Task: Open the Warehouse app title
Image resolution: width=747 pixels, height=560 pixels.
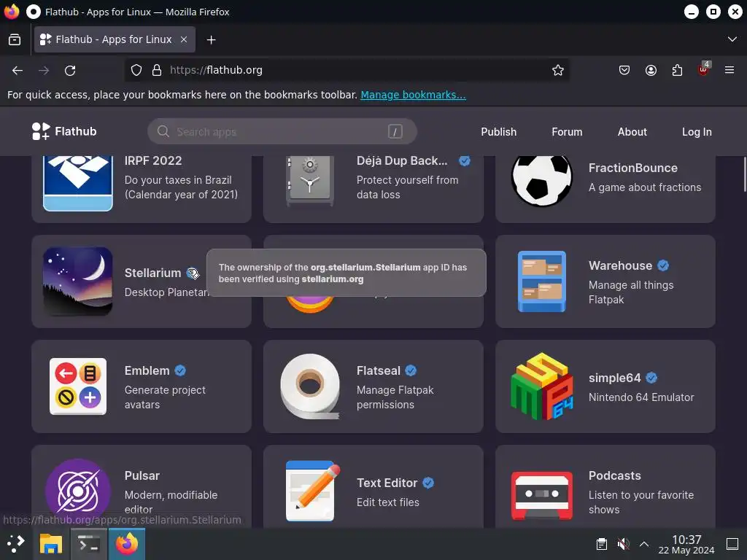Action: (620, 265)
